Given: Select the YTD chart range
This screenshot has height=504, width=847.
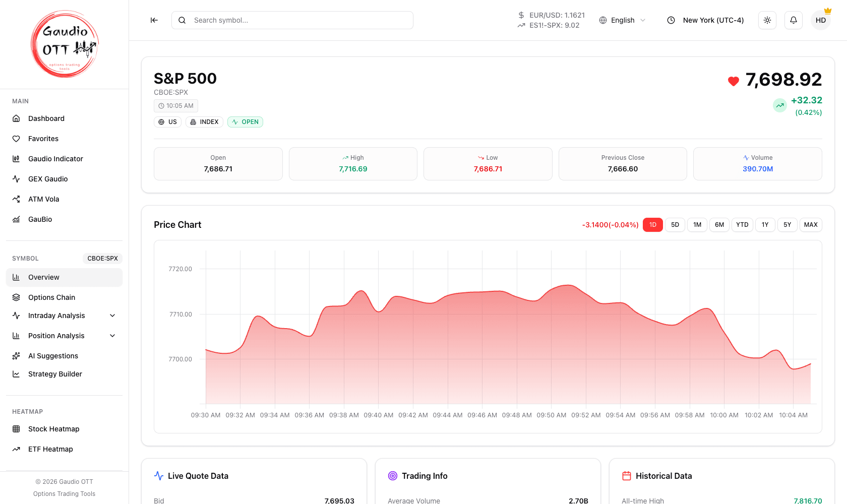Looking at the screenshot, I should (742, 225).
